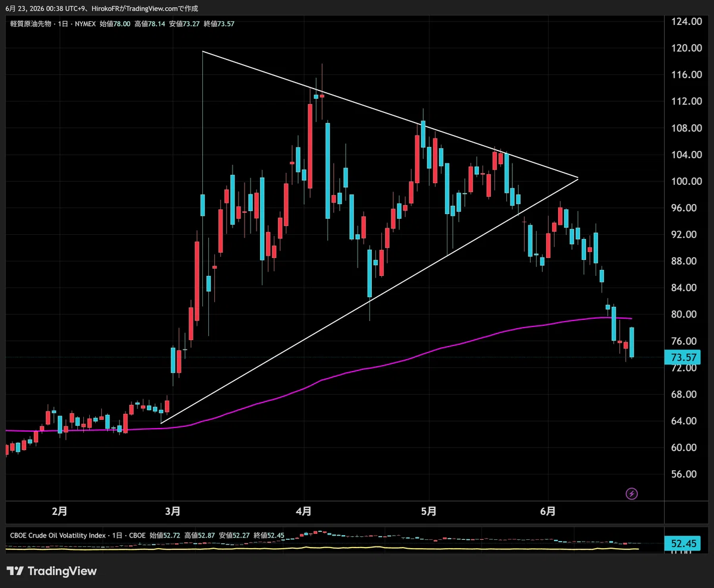The height and width of the screenshot is (588, 714).
Task: Click the 60.00 price axis label
Action: (x=682, y=448)
